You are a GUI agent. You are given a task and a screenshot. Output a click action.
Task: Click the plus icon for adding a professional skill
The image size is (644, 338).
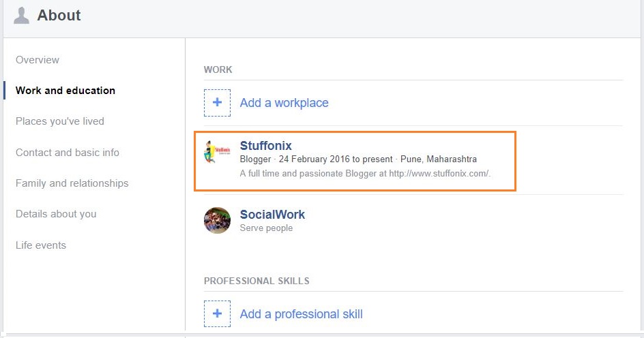[217, 313]
